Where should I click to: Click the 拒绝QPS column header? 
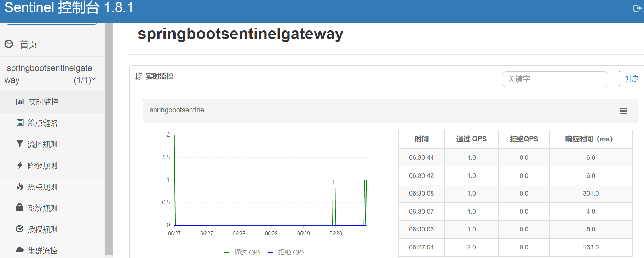click(x=524, y=139)
